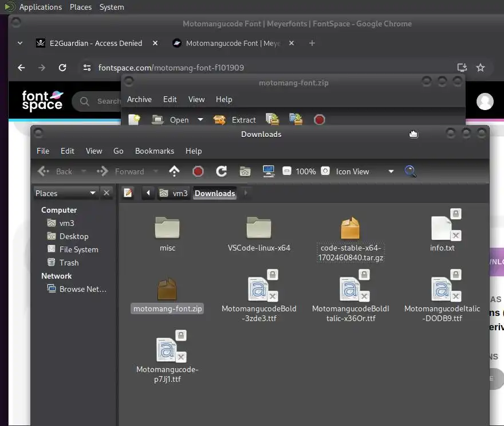The width and height of the screenshot is (504, 426).
Task: Click the Extract icon in archive manager
Action: (219, 120)
